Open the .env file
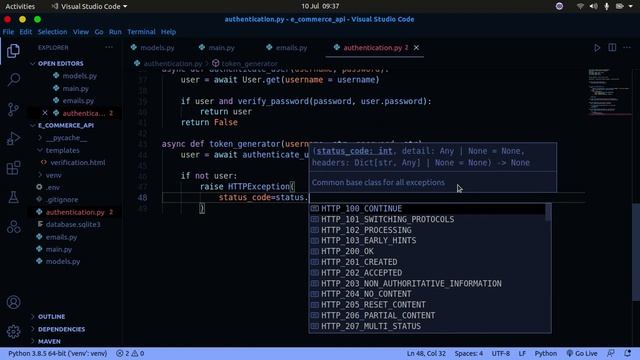This screenshot has height=360, width=640. coord(53,187)
